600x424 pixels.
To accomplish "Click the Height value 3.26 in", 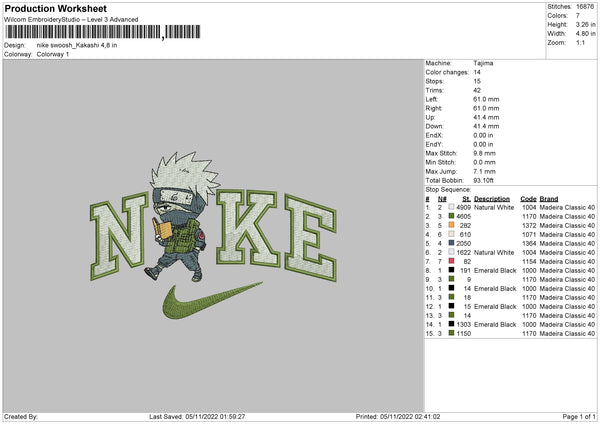I will tap(585, 24).
